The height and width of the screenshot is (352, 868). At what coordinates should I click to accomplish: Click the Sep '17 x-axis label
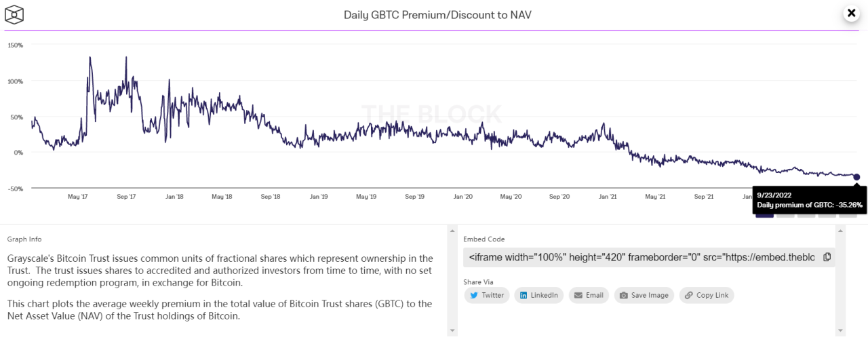click(x=126, y=197)
